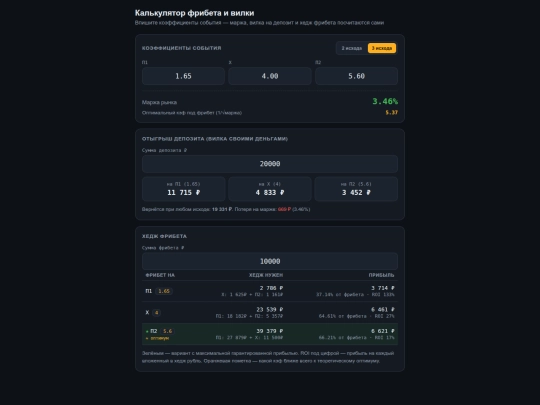Click the hedge amount '2 786 ₽'

pyautogui.click(x=271, y=288)
